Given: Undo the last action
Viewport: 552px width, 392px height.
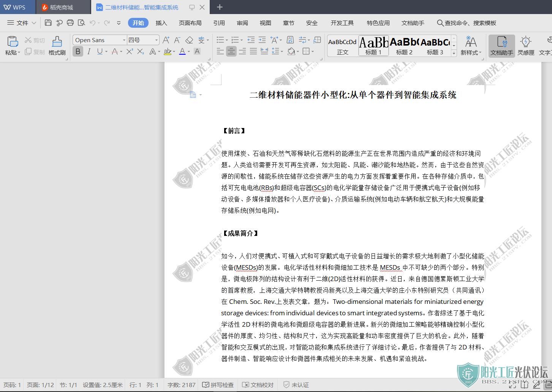Looking at the screenshot, I should click(x=93, y=23).
